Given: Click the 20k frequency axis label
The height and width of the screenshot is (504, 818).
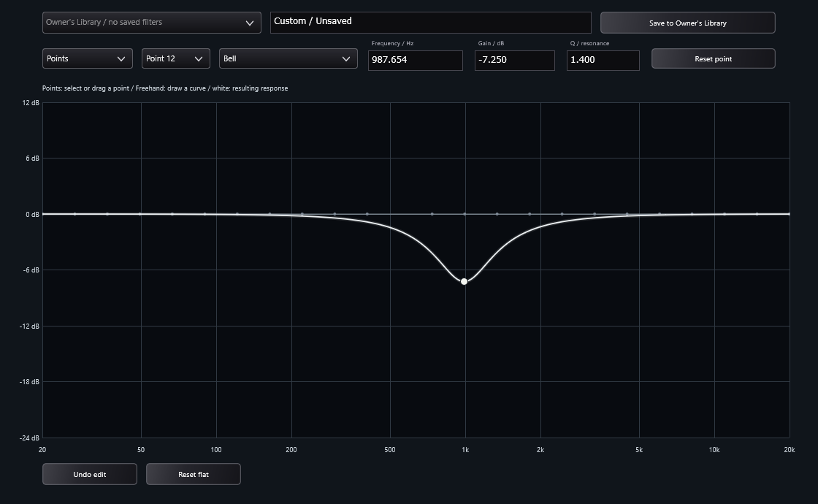Looking at the screenshot, I should pyautogui.click(x=790, y=450).
